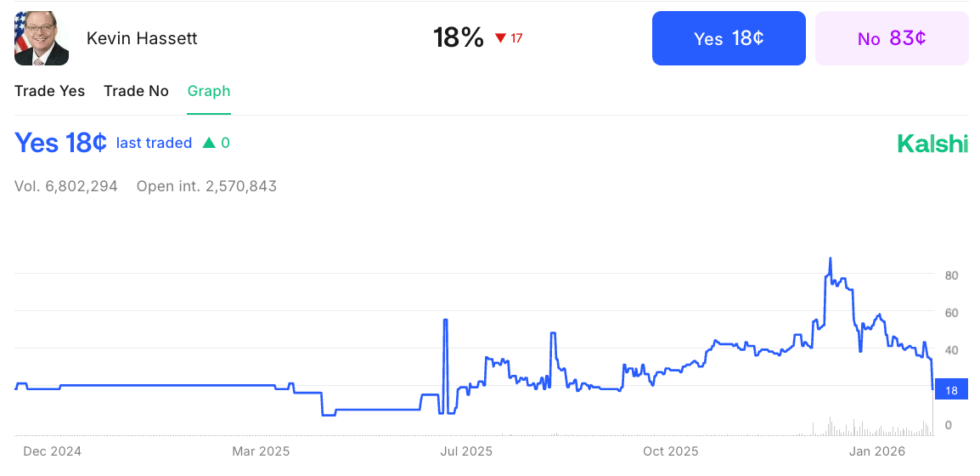Click Kevin Hassett's profile photo
This screenshot has height=476, width=980.
(42, 38)
